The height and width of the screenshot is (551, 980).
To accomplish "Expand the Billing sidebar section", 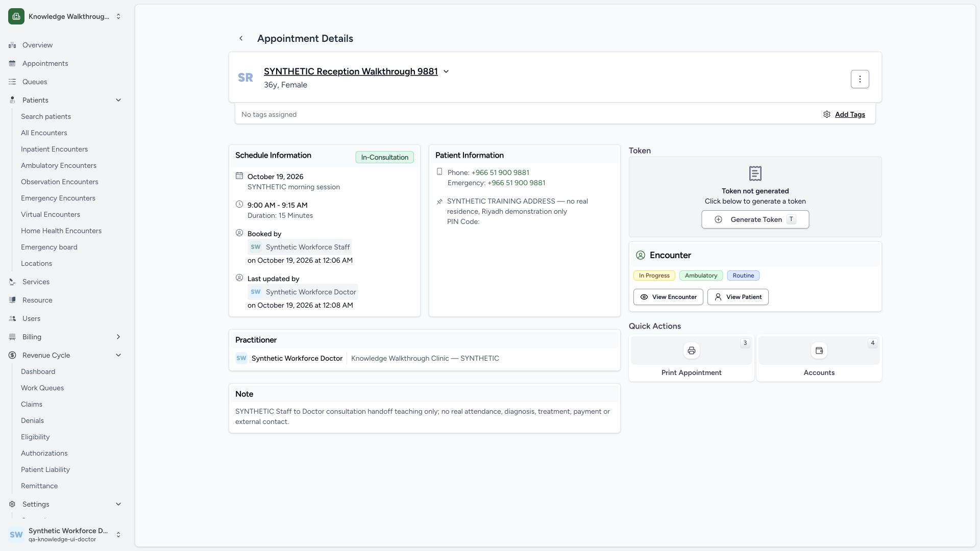I will [x=118, y=337].
